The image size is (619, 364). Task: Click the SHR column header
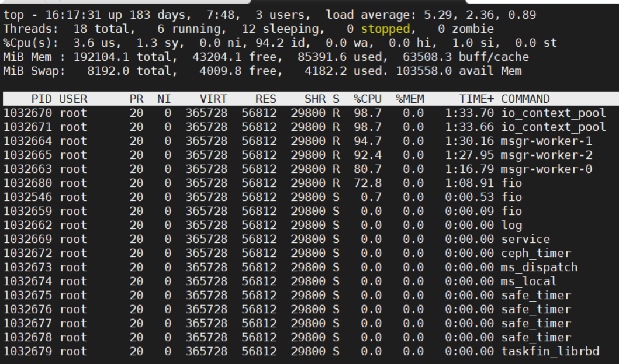(315, 99)
